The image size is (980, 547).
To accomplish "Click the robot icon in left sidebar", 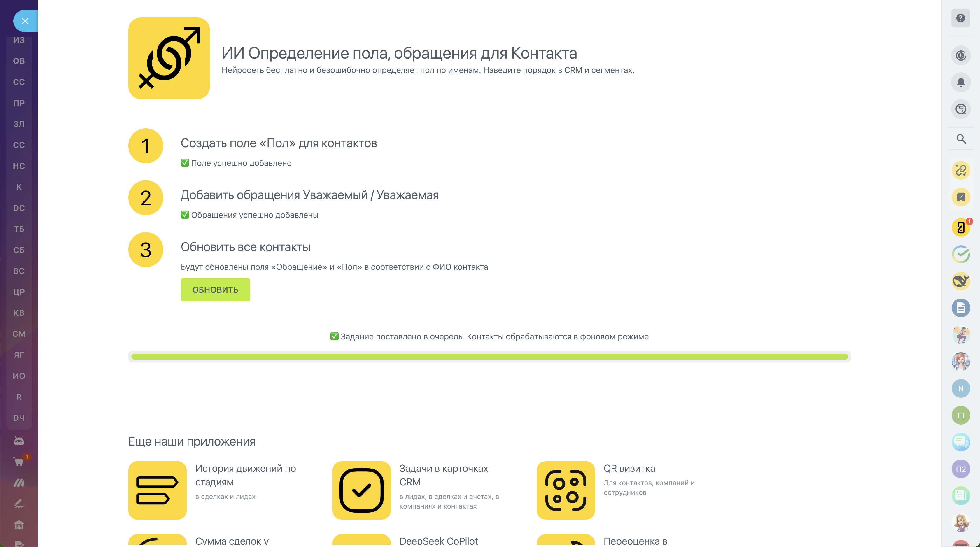I will [19, 441].
